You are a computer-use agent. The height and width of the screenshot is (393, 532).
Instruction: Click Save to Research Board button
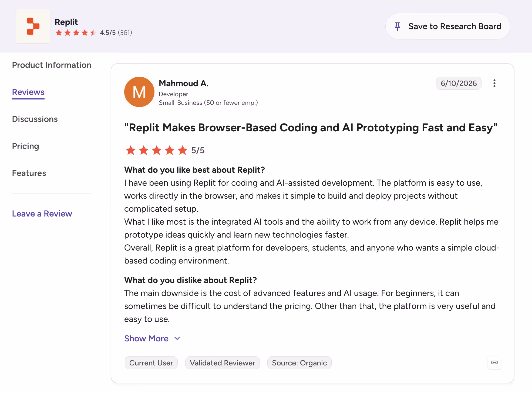tap(448, 26)
